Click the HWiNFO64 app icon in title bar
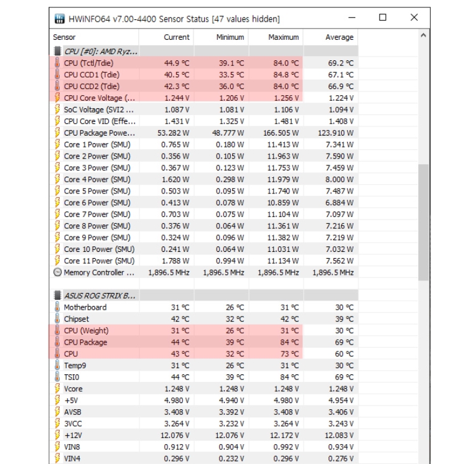The width and height of the screenshot is (476, 464). point(60,19)
